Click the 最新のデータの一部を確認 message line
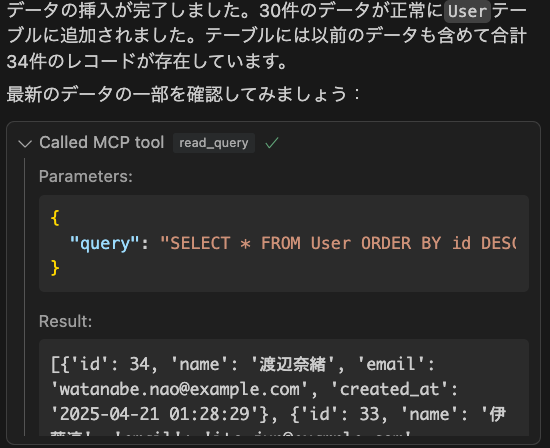Viewport: 550px width, 448px height. pos(183,94)
